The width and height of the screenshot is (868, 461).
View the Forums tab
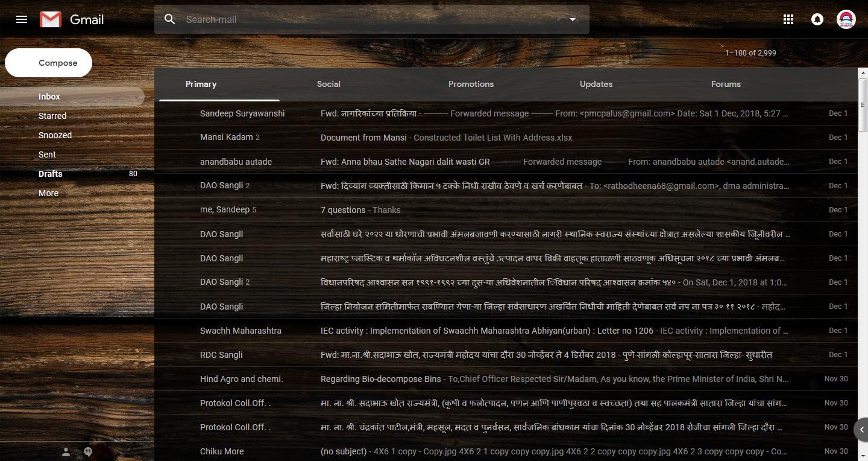click(x=726, y=84)
